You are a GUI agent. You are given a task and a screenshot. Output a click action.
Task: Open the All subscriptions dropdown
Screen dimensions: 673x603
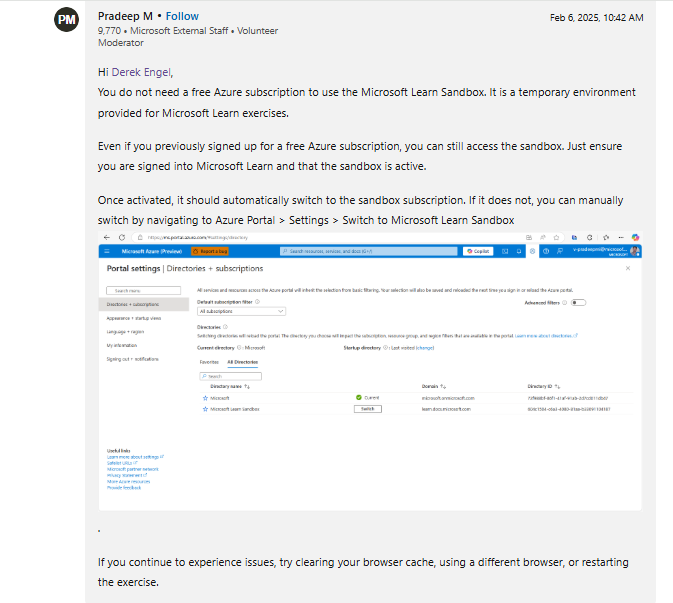coord(241,311)
